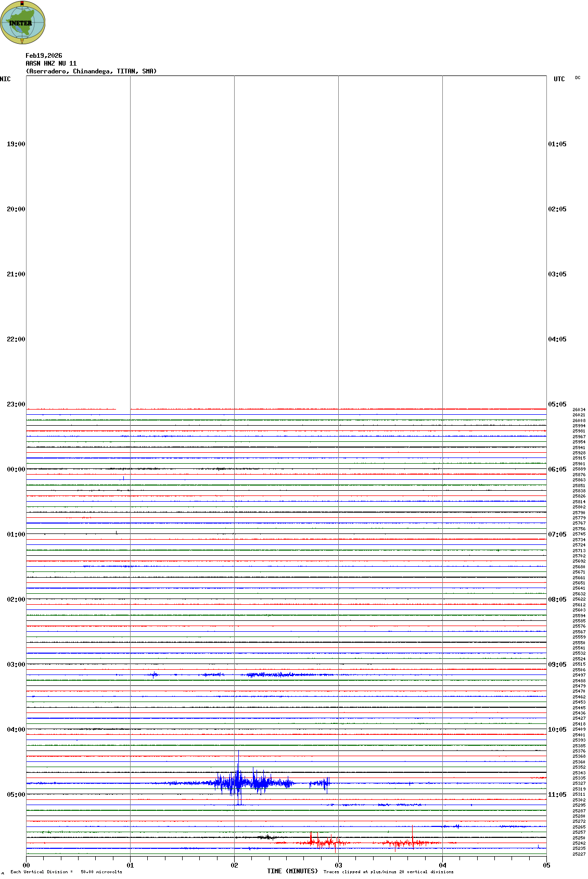Click the 11:05 UTC time marker
This screenshot has height=879, width=588.
(x=557, y=795)
